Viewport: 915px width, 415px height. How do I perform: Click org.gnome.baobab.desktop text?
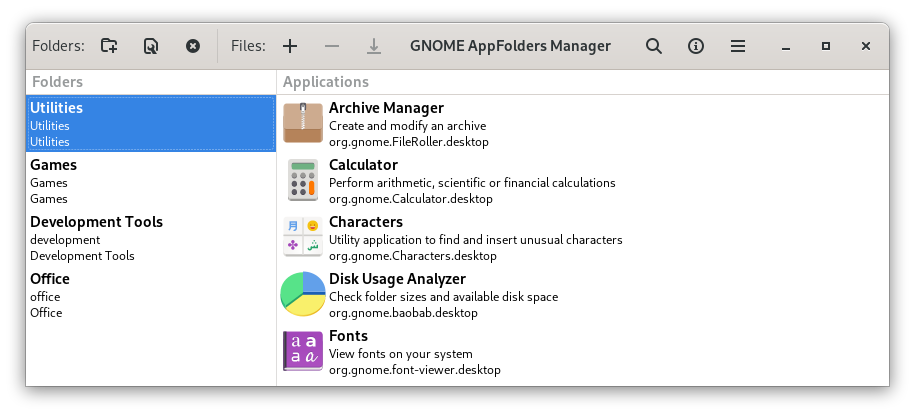(403, 313)
